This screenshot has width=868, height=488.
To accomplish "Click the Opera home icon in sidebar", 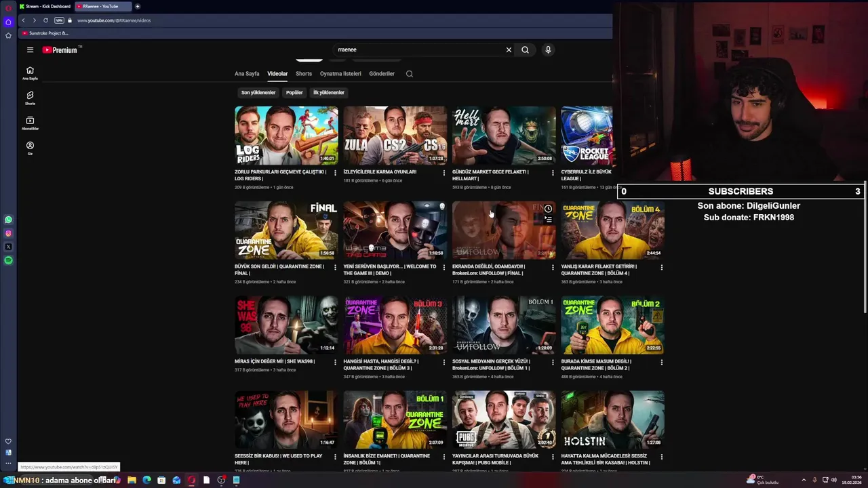I will pyautogui.click(x=8, y=22).
